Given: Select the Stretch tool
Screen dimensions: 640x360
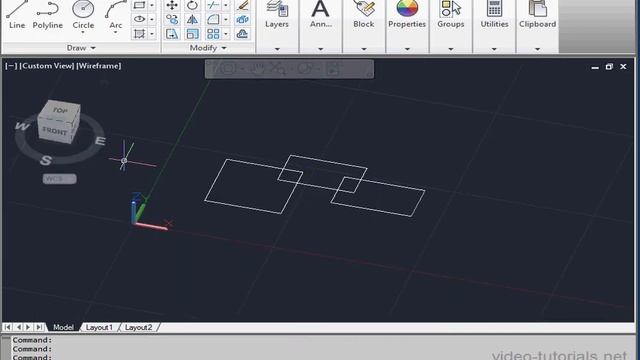Looking at the screenshot, I should pyautogui.click(x=172, y=33).
